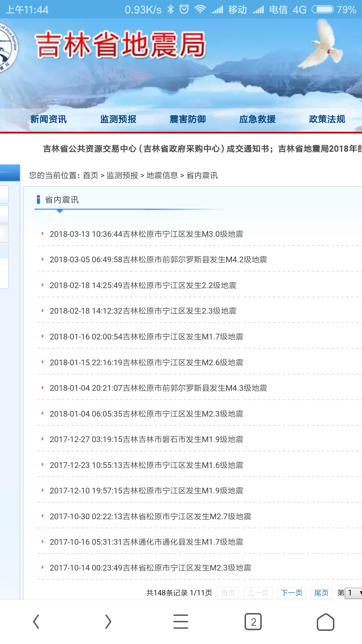This screenshot has height=644, width=362.
Task: Jump to last page via 尾页
Action: click(x=321, y=593)
